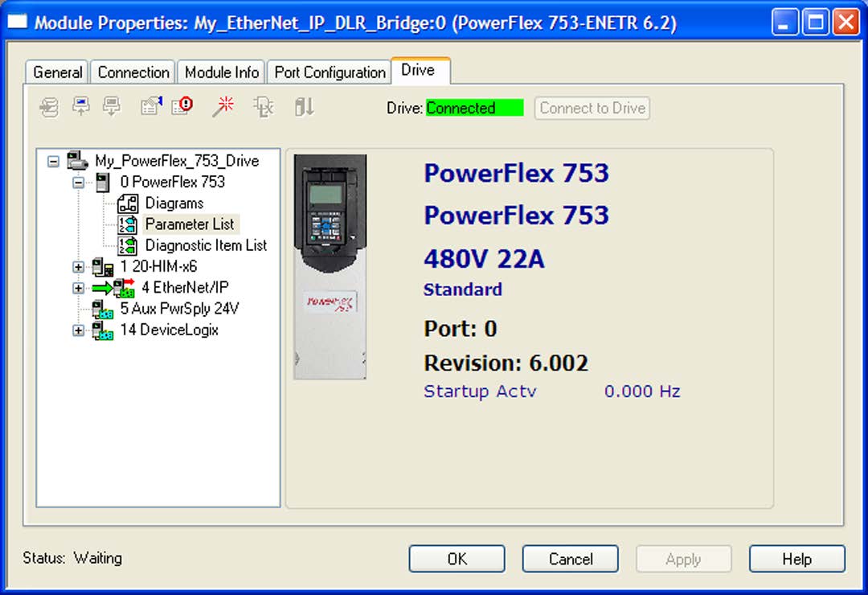Click the 'Revision: 6.002' text
Screen dimensions: 868x595
pos(506,363)
